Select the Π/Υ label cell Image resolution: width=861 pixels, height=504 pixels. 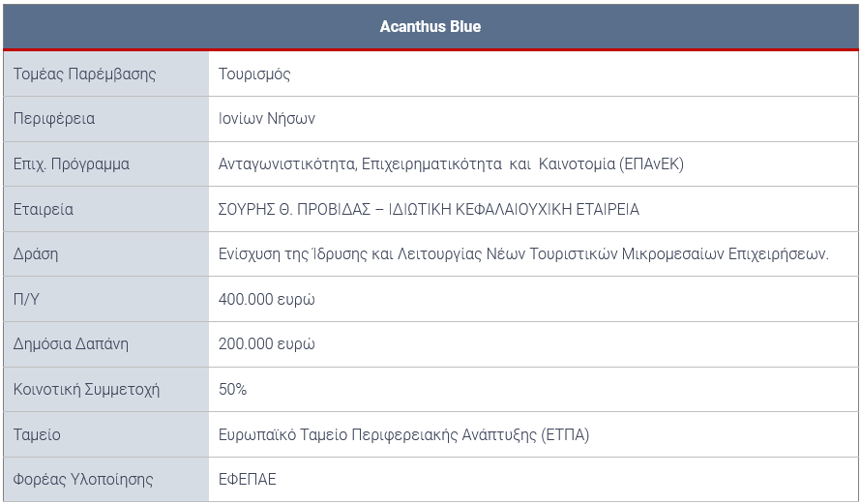point(106,299)
